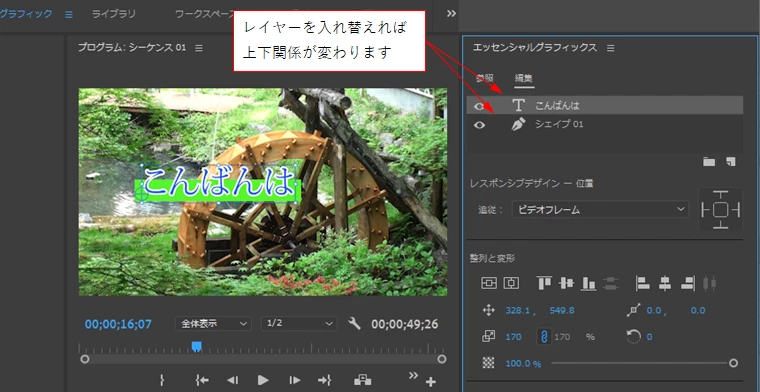Open the ライブラリ workspace tab
The width and height of the screenshot is (760, 392).
114,14
